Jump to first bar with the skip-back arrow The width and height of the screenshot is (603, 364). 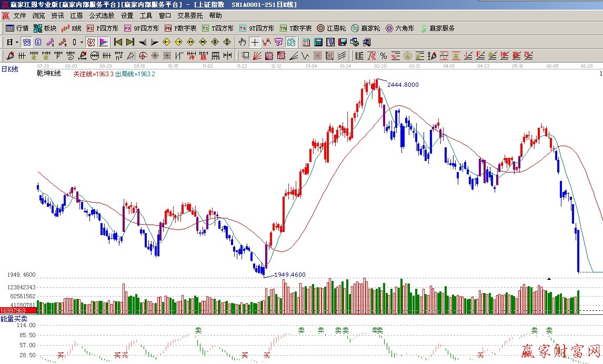[x=118, y=42]
